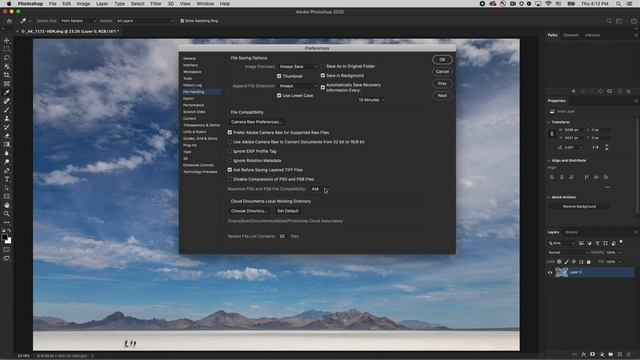Go to Next preferences page
The height and width of the screenshot is (360, 640).
tap(442, 96)
